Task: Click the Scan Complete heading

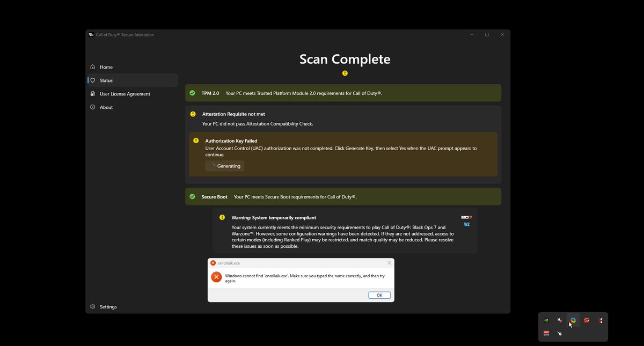Action: 345,59
